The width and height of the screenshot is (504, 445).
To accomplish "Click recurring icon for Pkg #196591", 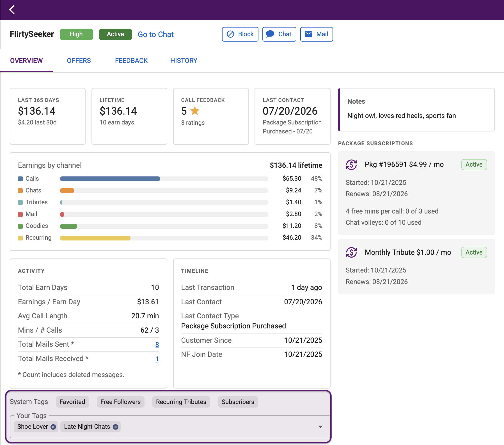I will click(351, 165).
